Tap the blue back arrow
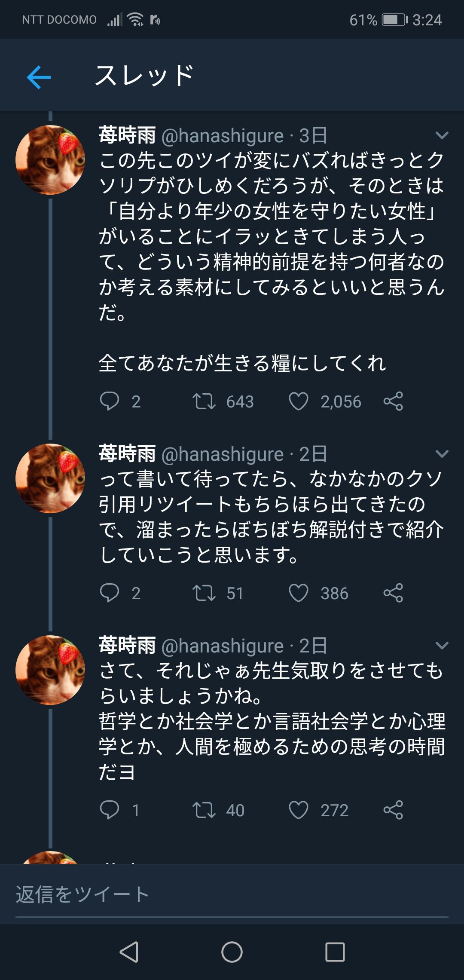464x980 pixels. pyautogui.click(x=39, y=77)
